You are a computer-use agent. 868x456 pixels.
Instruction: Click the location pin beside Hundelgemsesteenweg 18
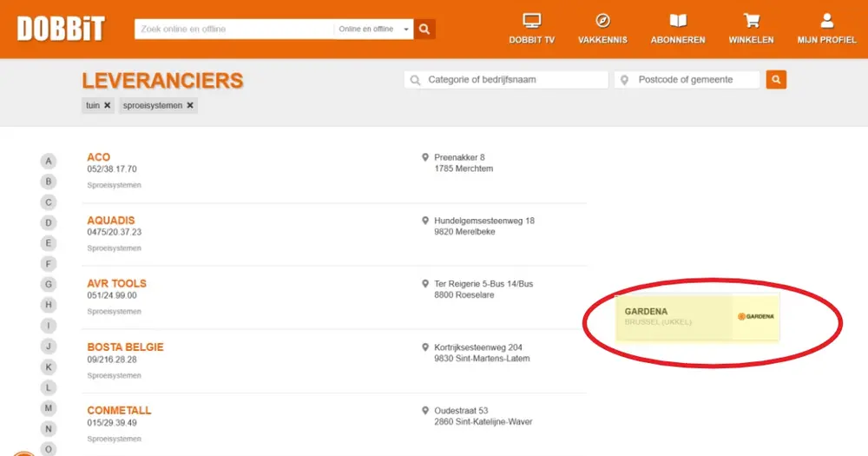[x=425, y=221]
